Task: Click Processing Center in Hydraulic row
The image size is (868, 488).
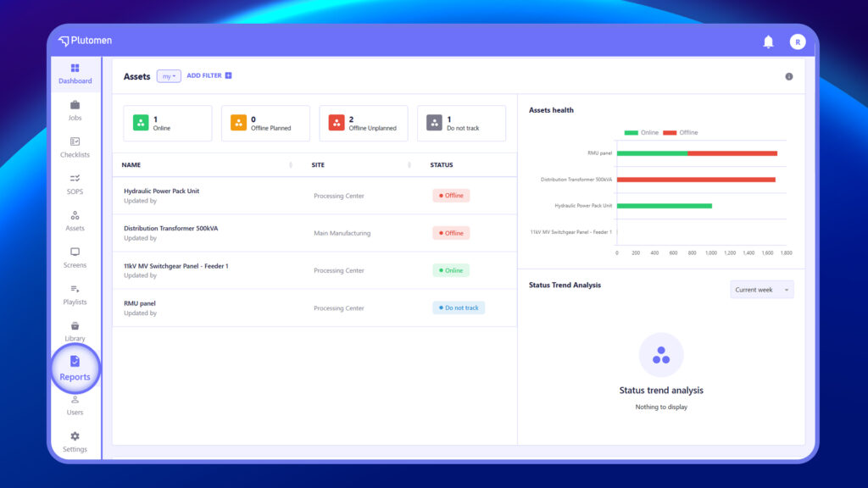Action: (x=339, y=196)
